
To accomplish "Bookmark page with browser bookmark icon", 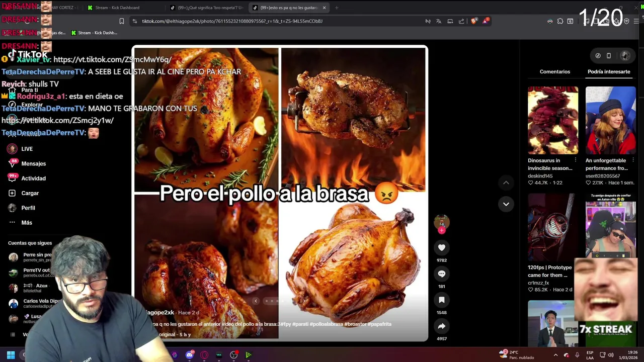I will [121, 21].
